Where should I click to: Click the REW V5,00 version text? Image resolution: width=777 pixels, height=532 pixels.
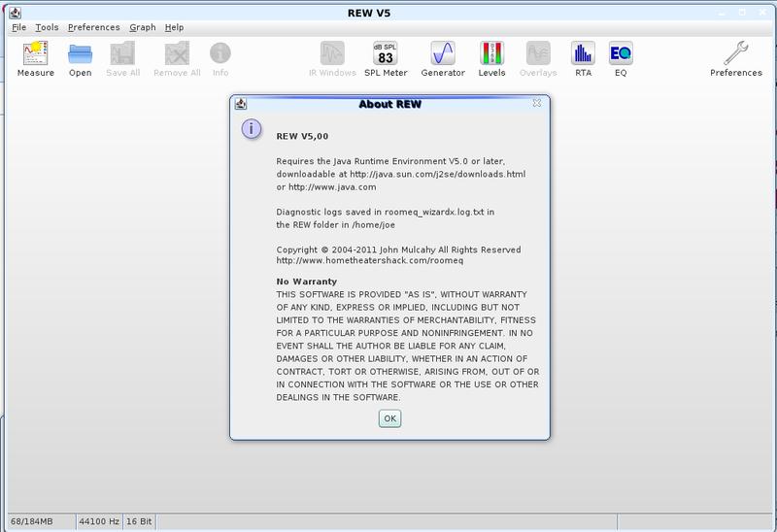302,136
